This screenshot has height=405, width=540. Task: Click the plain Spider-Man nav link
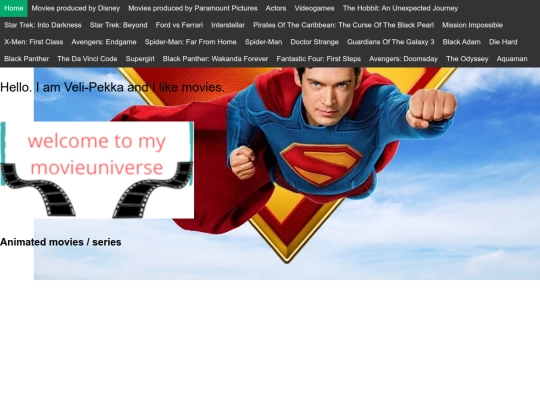click(263, 42)
